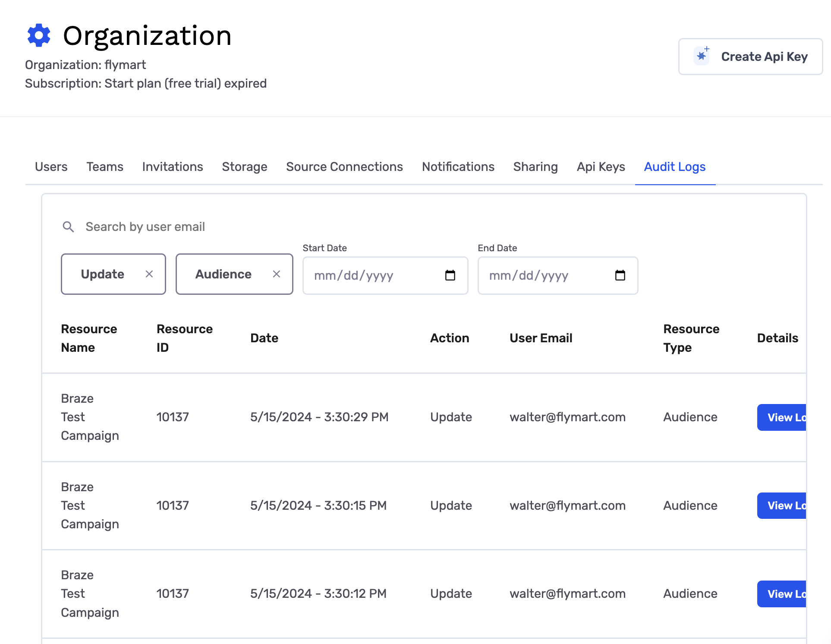The image size is (831, 644).
Task: Remove the Update filter tag
Action: 148,273
